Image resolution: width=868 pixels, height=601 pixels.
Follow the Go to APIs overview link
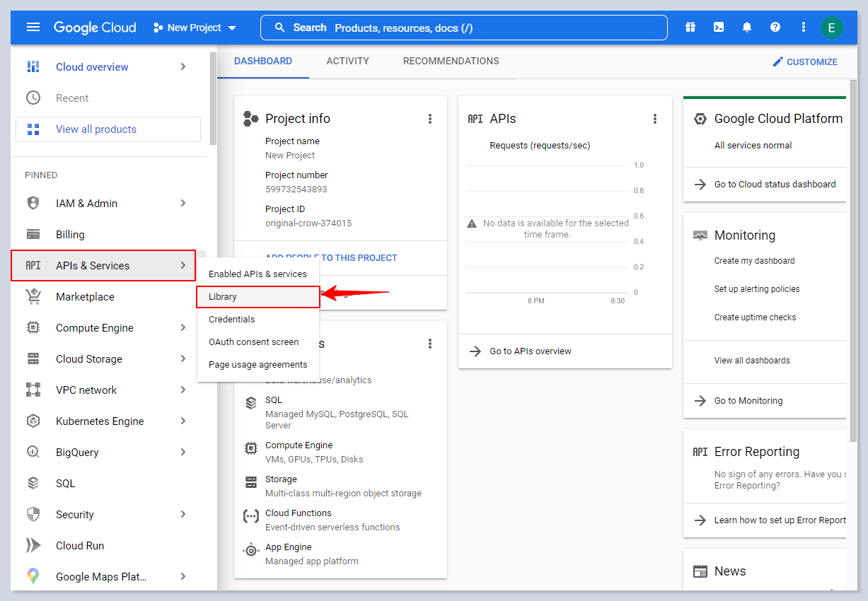(530, 351)
